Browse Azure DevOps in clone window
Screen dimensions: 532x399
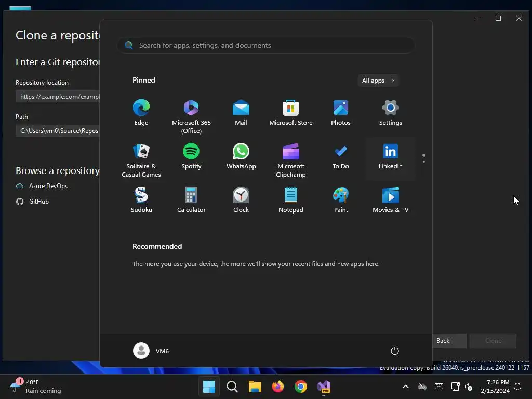42,186
